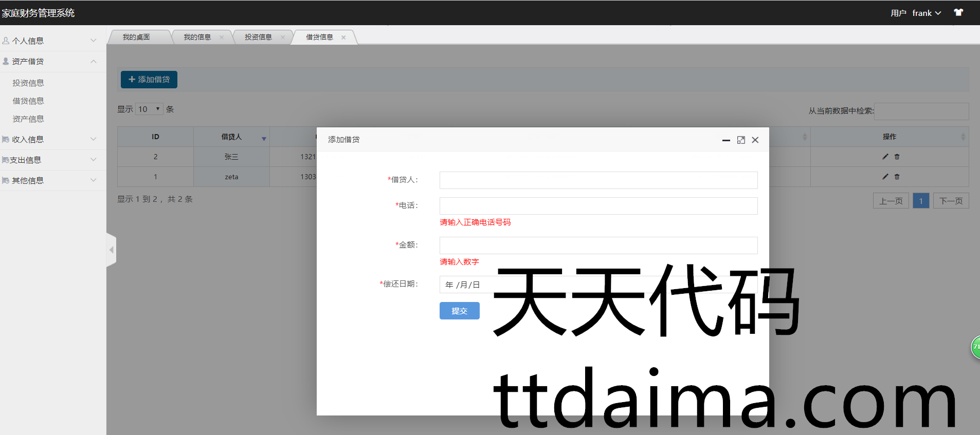Minimize the 添加借贷 dialog
This screenshot has height=435, width=980.
pyautogui.click(x=726, y=140)
